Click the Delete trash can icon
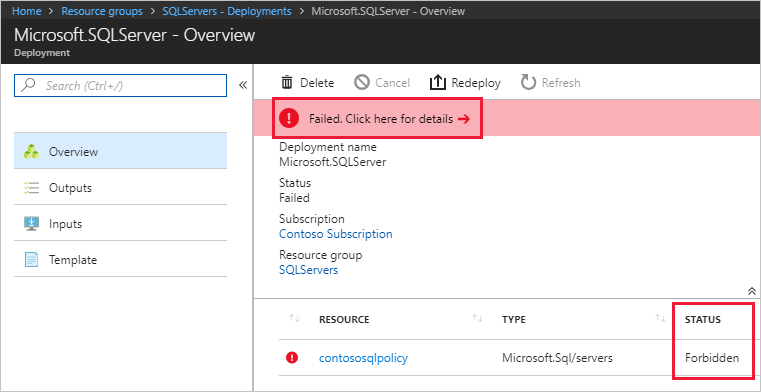The image size is (761, 392). [287, 82]
